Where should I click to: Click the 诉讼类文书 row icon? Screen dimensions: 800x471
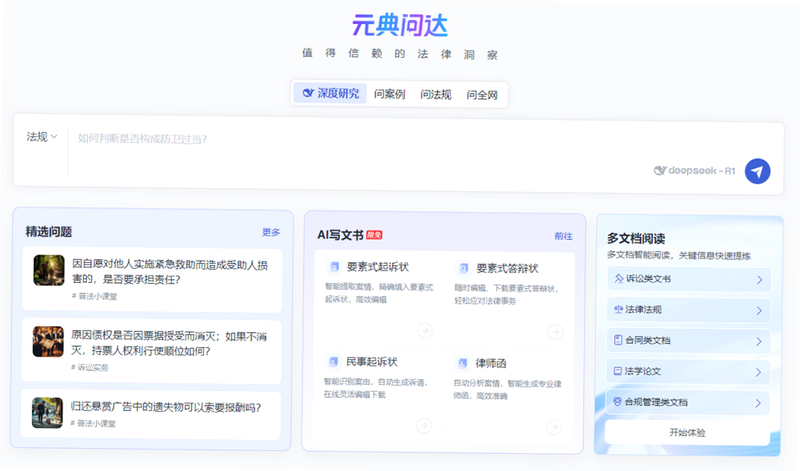pos(618,279)
